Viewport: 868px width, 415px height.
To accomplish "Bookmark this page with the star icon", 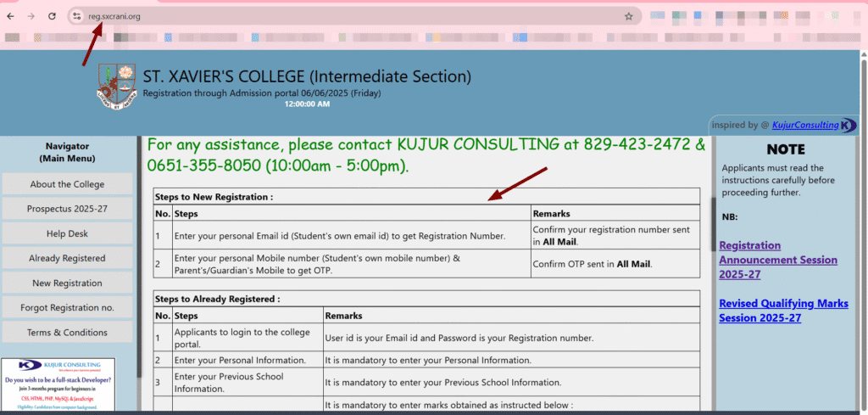I will pyautogui.click(x=628, y=17).
